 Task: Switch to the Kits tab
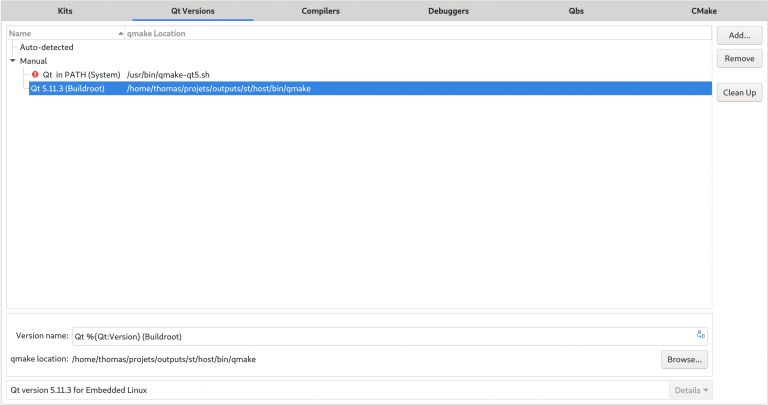(65, 11)
